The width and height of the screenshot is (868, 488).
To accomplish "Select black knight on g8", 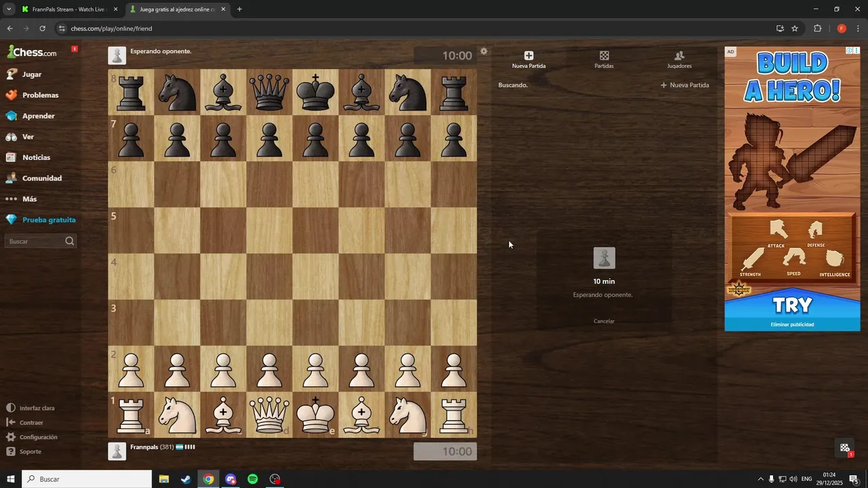I will click(408, 92).
